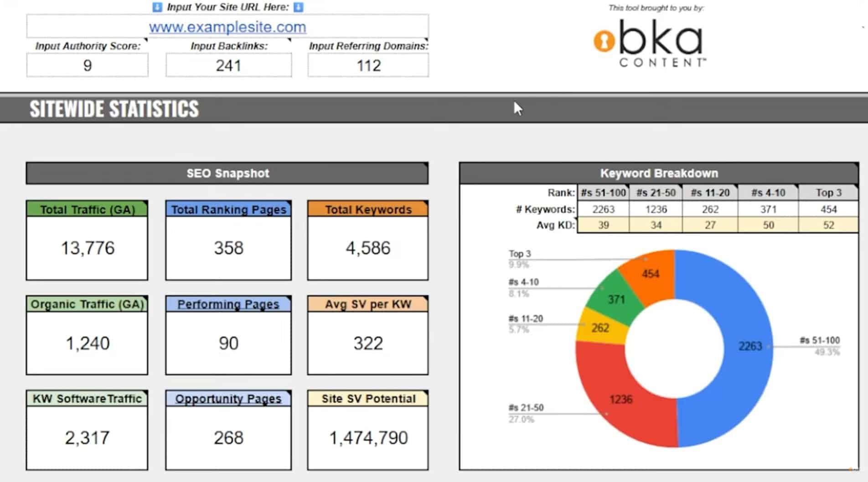
Task: Select the orange Top 3 donut segment
Action: [x=650, y=273]
